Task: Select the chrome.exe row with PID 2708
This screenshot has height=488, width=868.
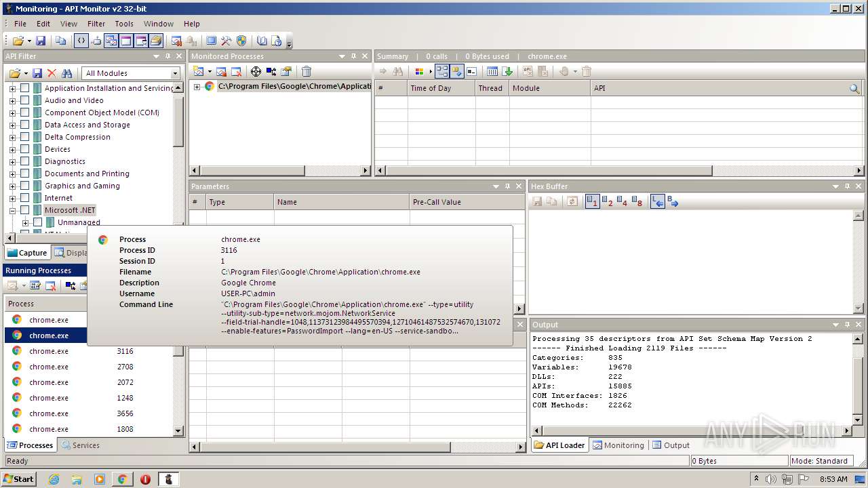Action: tap(88, 367)
